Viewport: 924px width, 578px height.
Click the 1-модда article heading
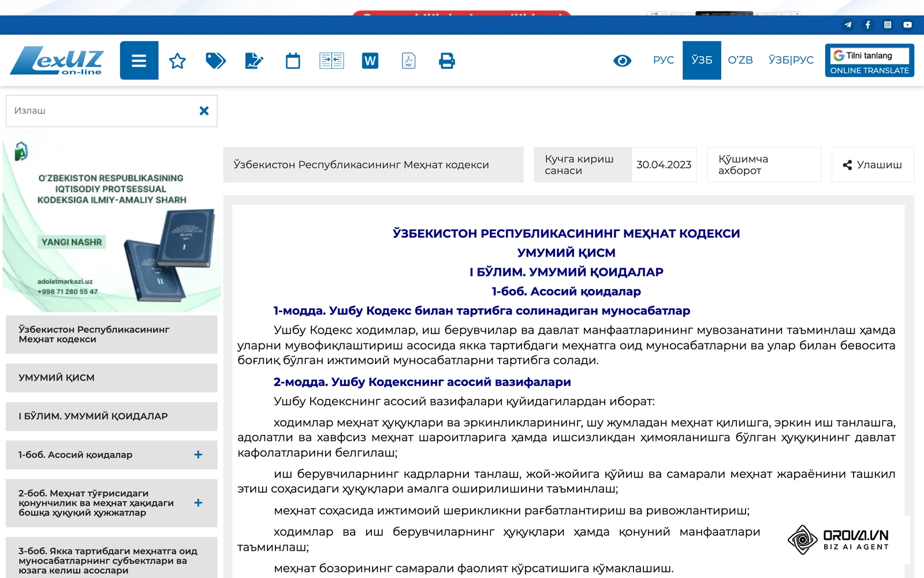coord(482,310)
